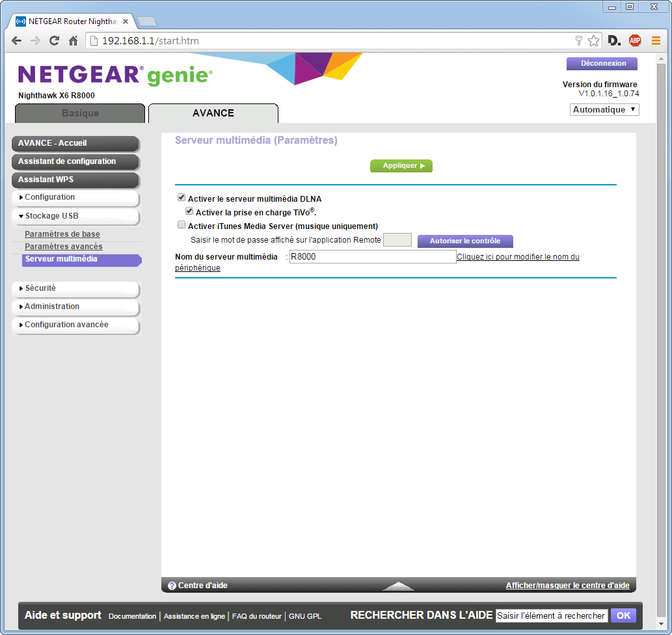The image size is (672, 635).
Task: Switch to the Basique tab
Action: [x=80, y=113]
